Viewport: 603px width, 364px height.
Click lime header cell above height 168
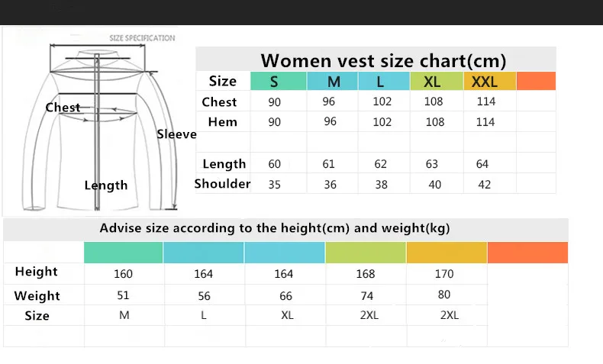pos(366,253)
